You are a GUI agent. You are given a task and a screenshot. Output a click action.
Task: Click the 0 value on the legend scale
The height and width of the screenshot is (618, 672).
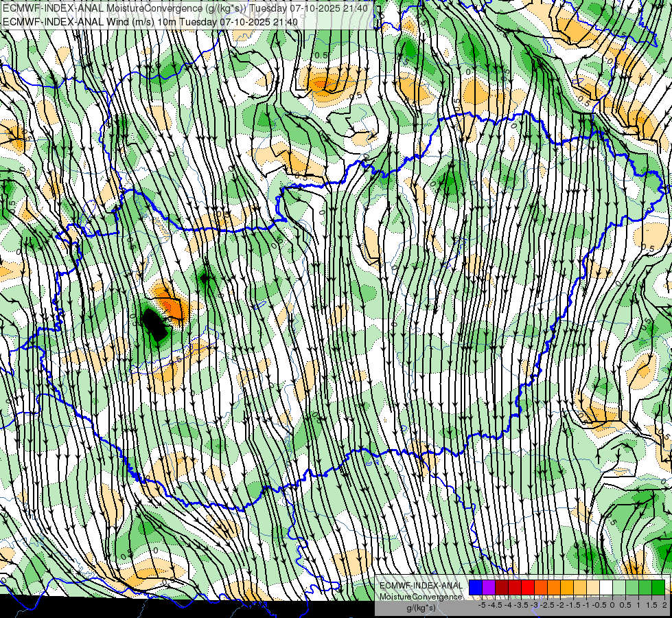(x=612, y=605)
